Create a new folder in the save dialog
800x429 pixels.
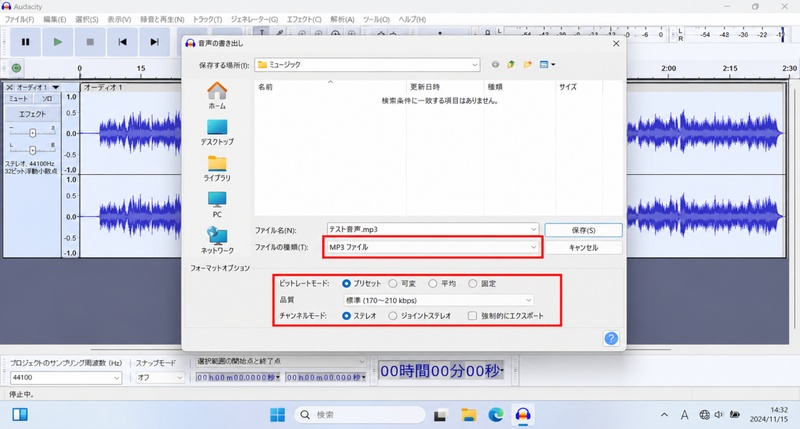click(x=528, y=64)
